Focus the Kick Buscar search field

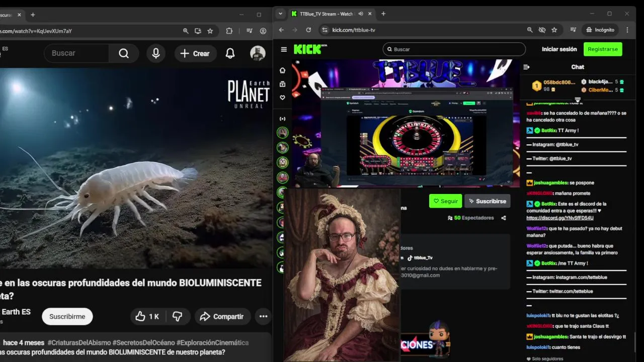(454, 49)
